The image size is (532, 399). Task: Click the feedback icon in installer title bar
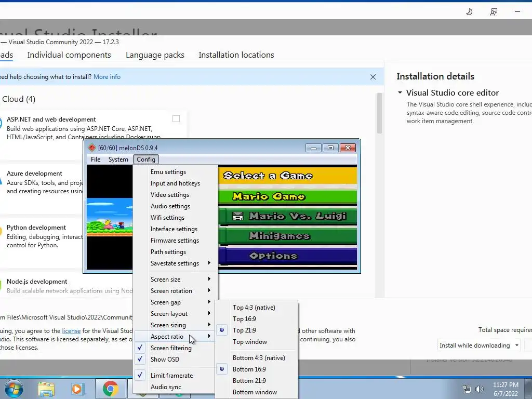tap(494, 12)
